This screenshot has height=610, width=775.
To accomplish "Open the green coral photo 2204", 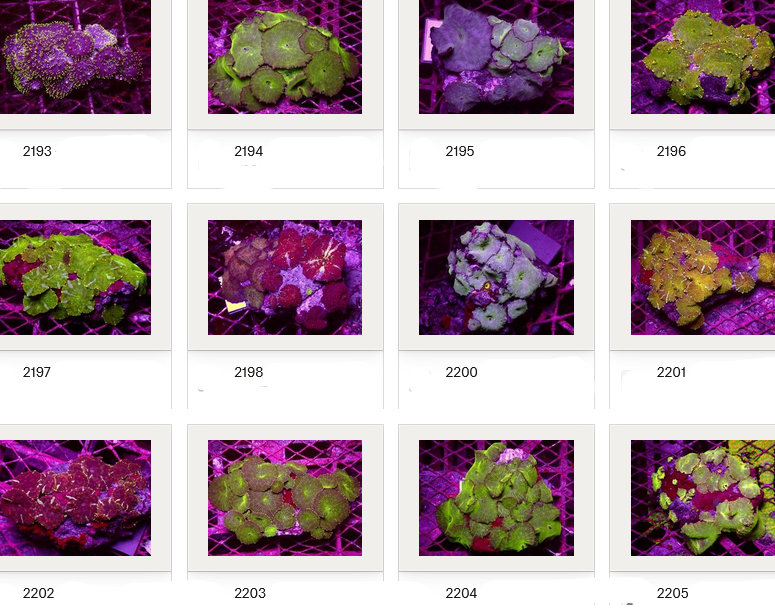I will [x=496, y=497].
